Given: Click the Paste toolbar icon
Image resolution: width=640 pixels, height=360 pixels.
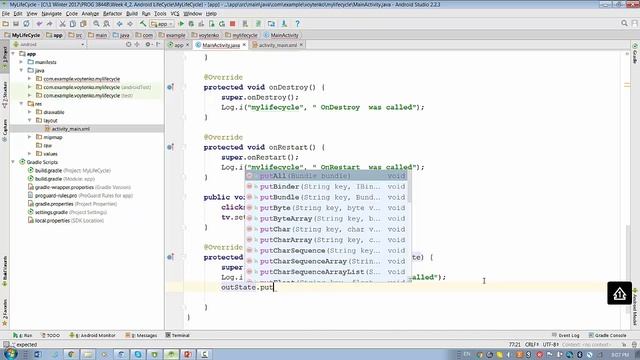Looking at the screenshot, I should (83, 24).
